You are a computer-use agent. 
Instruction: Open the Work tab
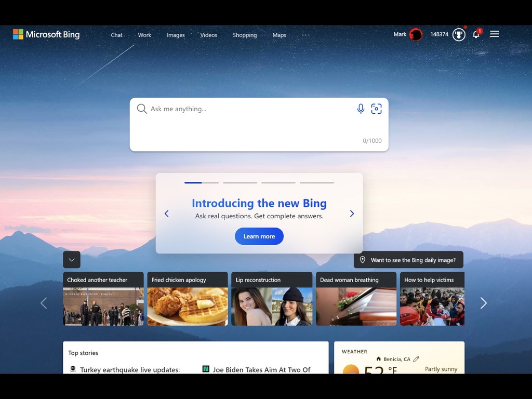coord(144,35)
